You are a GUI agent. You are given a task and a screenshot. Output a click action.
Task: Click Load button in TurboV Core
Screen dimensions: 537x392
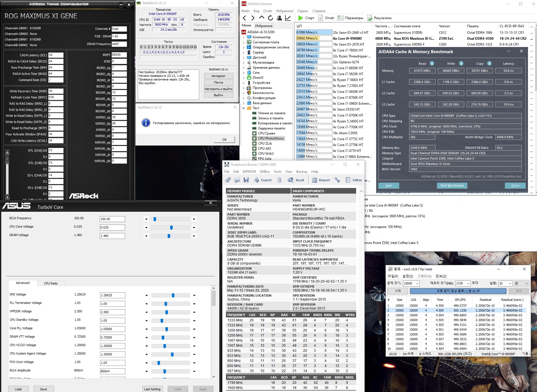point(18,389)
